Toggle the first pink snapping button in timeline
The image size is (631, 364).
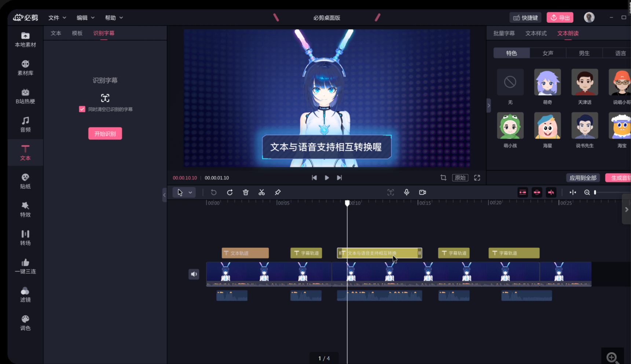[x=522, y=192]
